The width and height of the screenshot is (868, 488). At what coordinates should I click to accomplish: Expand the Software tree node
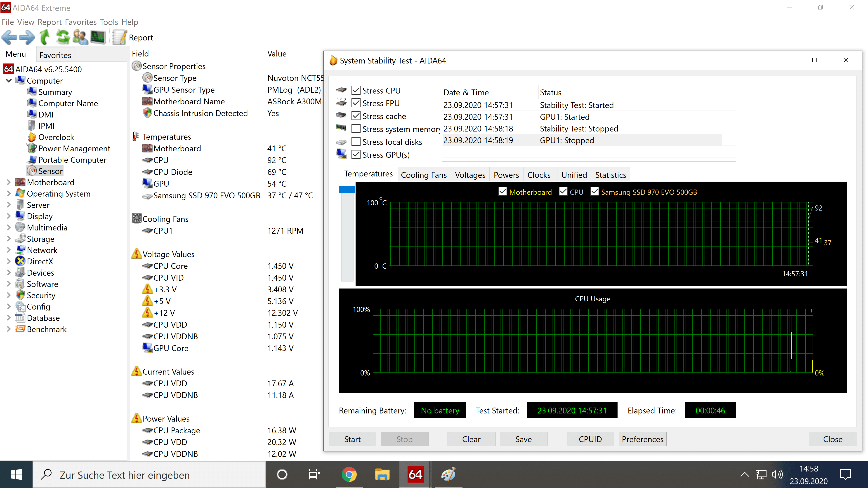(9, 284)
